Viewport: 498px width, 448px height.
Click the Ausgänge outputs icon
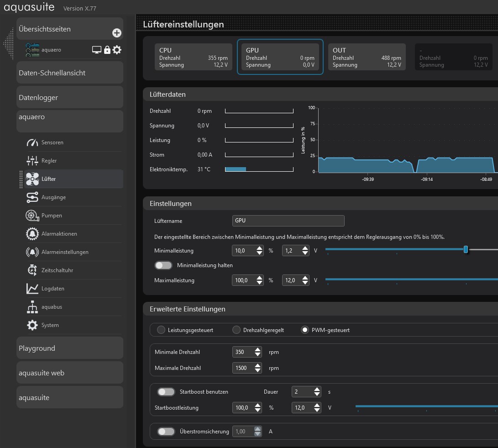pos(32,197)
